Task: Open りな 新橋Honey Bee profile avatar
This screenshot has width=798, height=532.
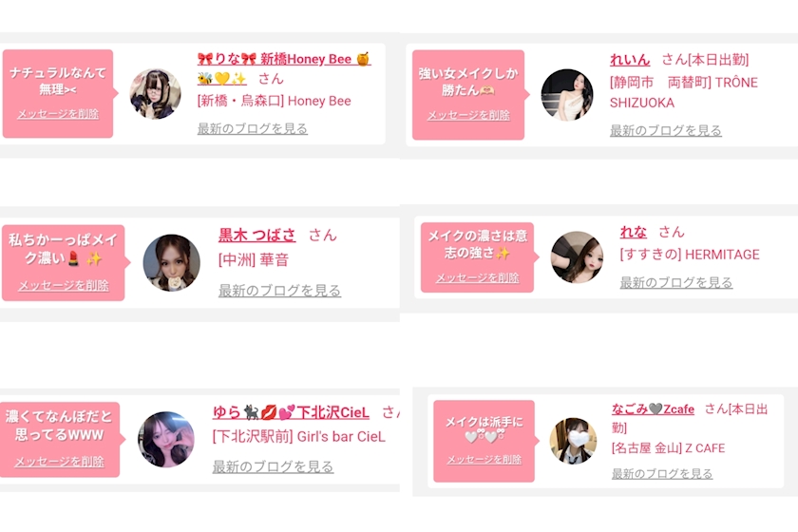Action: 155,94
